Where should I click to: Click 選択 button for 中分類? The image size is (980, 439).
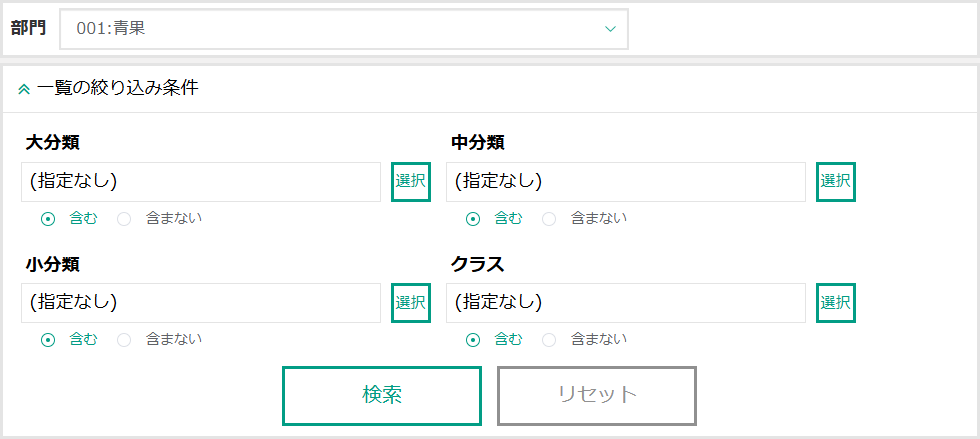click(x=836, y=182)
